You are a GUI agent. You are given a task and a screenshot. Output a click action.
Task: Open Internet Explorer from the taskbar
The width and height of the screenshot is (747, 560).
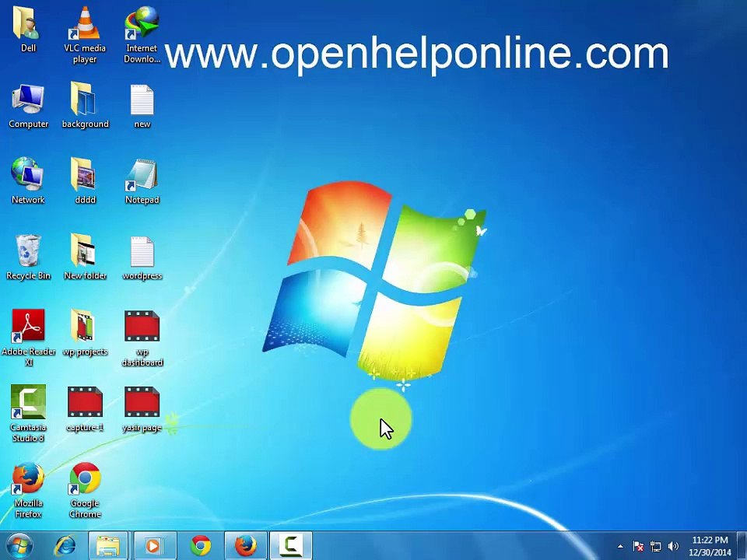pyautogui.click(x=65, y=546)
